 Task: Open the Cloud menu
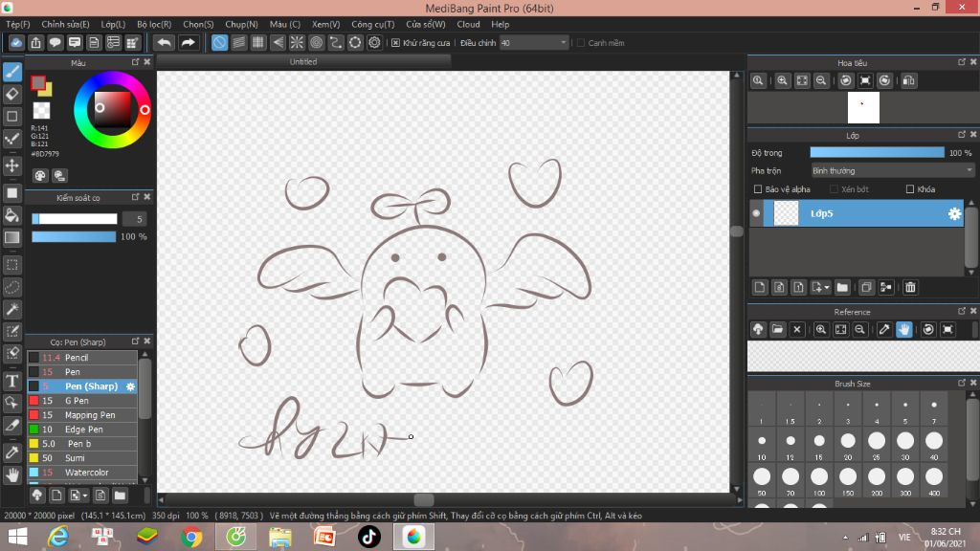pos(468,24)
